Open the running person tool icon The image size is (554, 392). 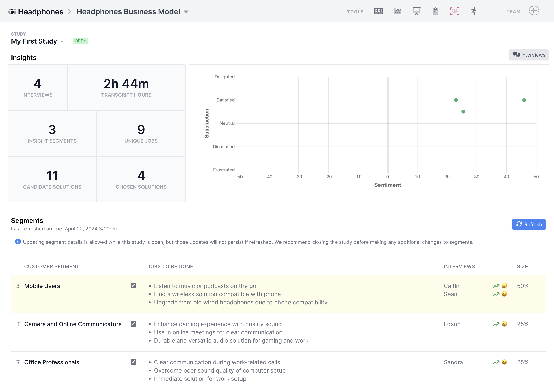pos(474,11)
